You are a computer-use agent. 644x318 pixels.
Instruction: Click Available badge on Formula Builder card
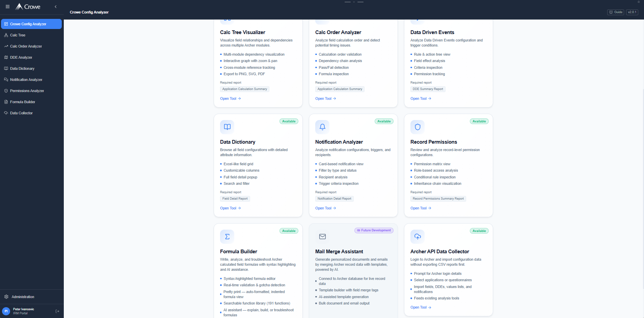click(289, 231)
